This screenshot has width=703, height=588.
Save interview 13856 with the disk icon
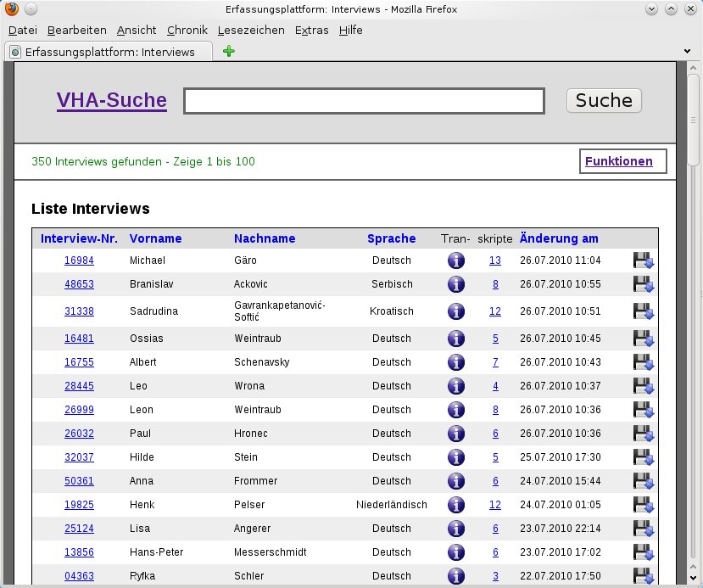coord(643,552)
